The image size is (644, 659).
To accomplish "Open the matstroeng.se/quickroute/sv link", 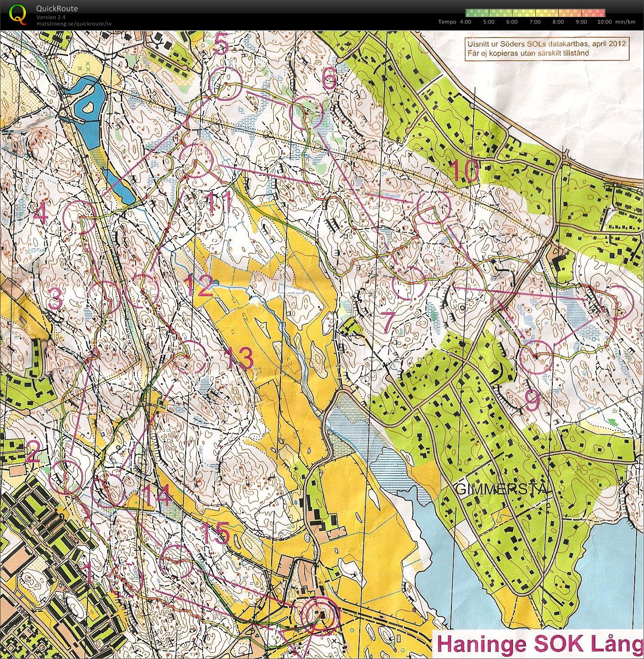I will point(74,23).
